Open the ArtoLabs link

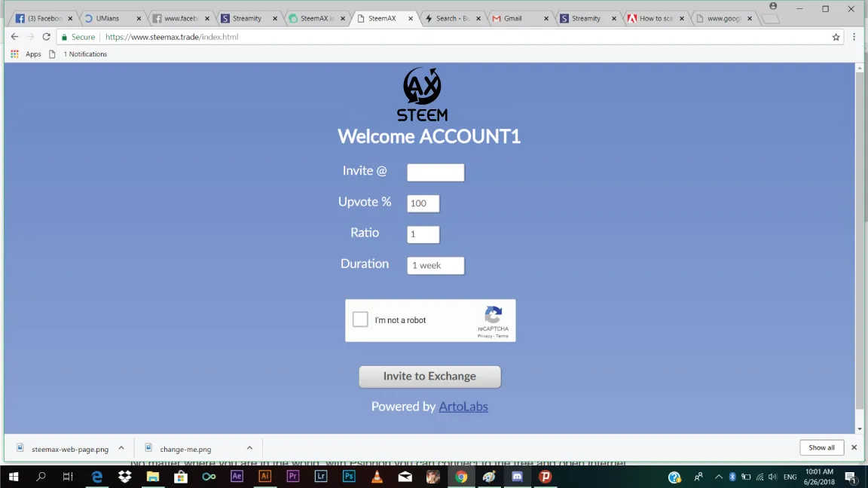pyautogui.click(x=463, y=406)
